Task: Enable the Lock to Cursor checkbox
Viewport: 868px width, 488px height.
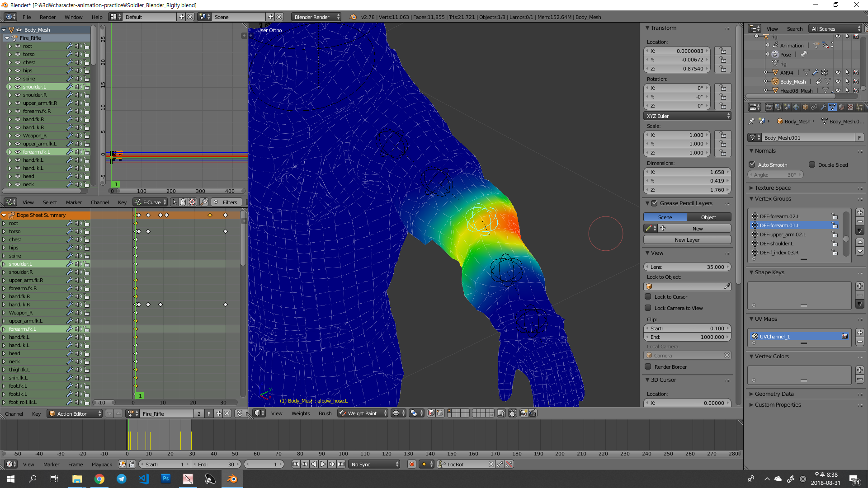Action: 648,297
